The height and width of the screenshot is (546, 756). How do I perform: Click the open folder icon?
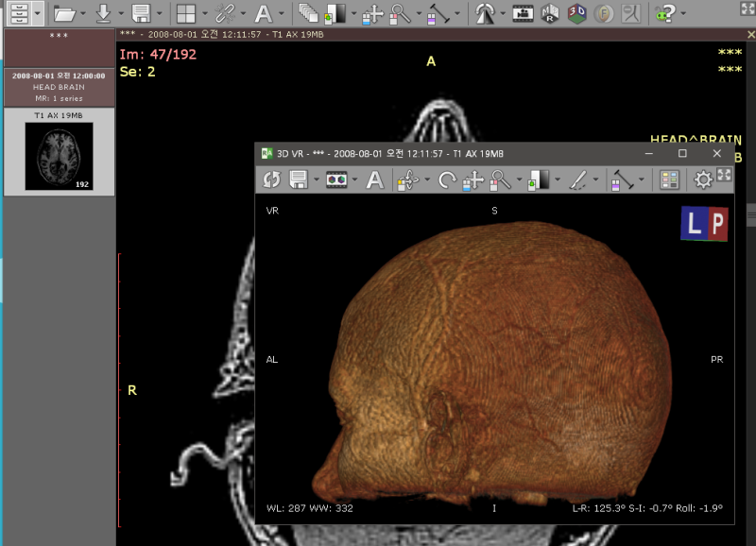(64, 13)
